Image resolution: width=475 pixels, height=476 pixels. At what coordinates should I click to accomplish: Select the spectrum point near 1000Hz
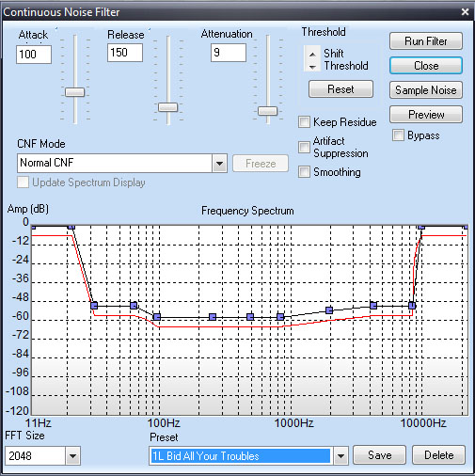pyautogui.click(x=280, y=317)
